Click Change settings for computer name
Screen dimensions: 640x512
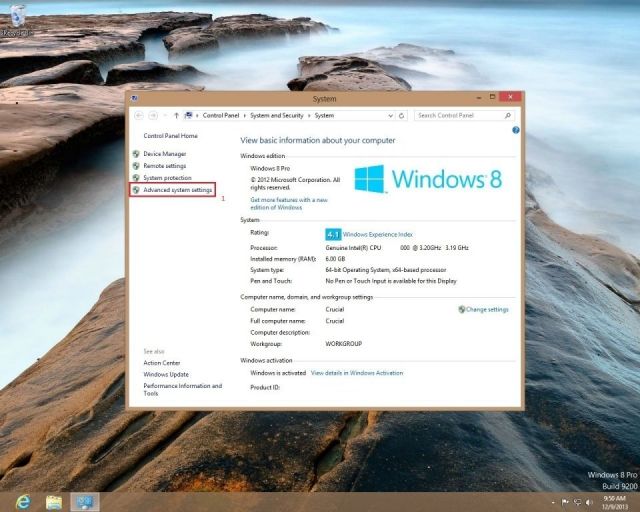(x=487, y=309)
